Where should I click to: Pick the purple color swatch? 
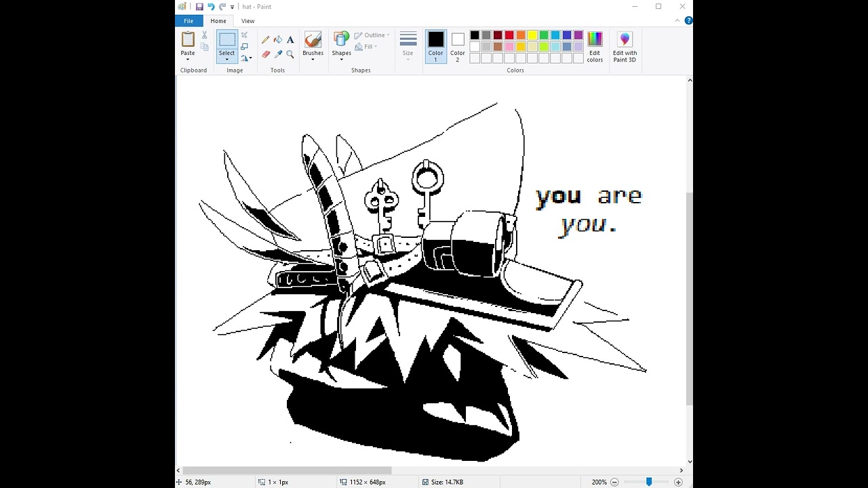point(578,35)
